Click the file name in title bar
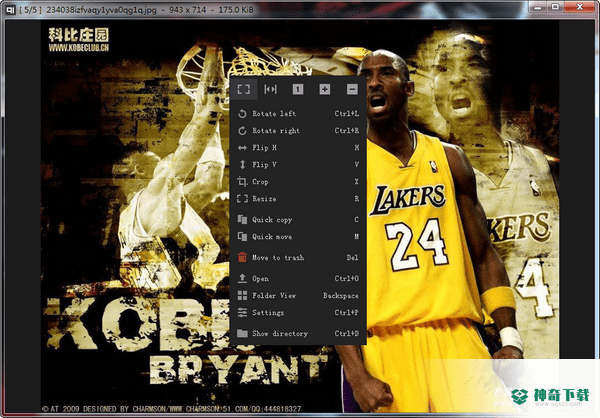This screenshot has width=600, height=418. point(101,10)
